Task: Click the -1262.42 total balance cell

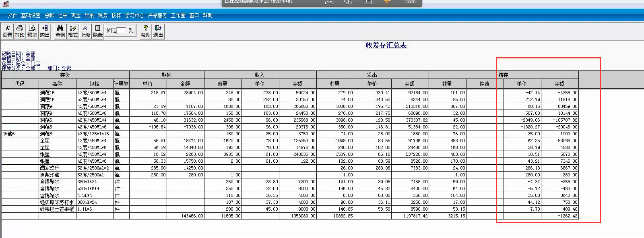Action: click(559, 216)
